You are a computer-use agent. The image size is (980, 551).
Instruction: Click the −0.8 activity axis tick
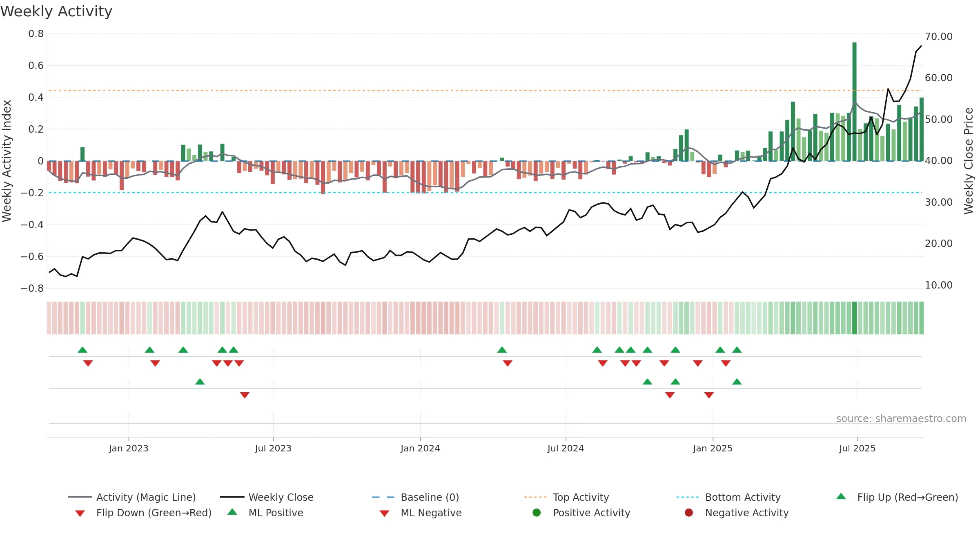point(32,289)
